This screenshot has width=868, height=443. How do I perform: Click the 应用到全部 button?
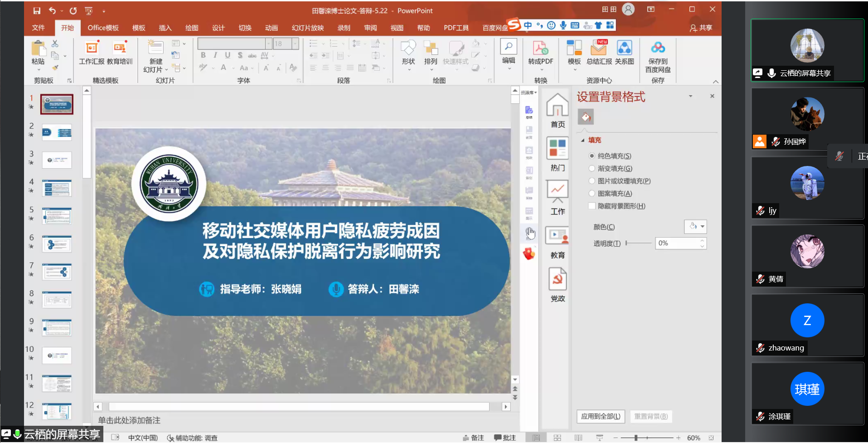[x=601, y=416]
